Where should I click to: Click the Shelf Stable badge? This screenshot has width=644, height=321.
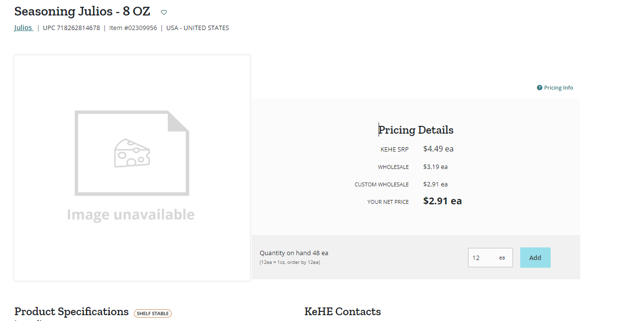click(x=153, y=313)
